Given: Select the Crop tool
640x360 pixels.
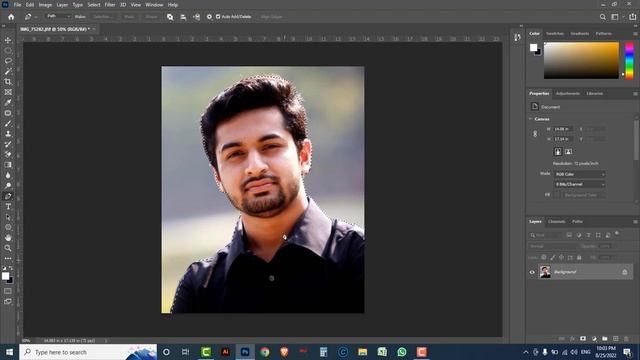Looking at the screenshot, I should click(8, 82).
